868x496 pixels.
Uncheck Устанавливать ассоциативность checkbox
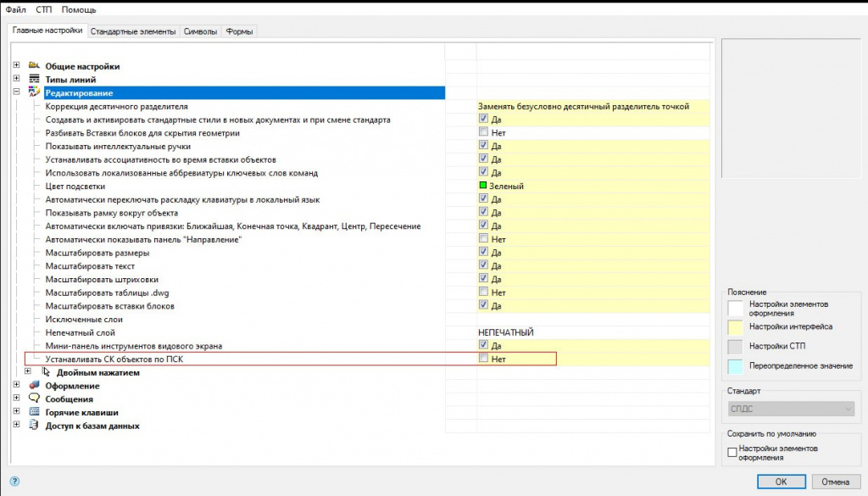point(483,159)
